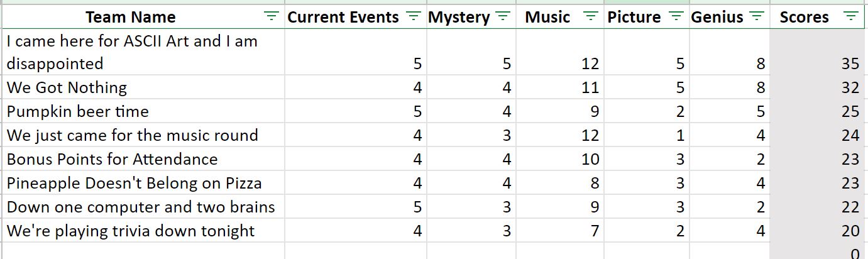Image resolution: width=868 pixels, height=259 pixels.
Task: Select the Scores header text
Action: tap(804, 18)
